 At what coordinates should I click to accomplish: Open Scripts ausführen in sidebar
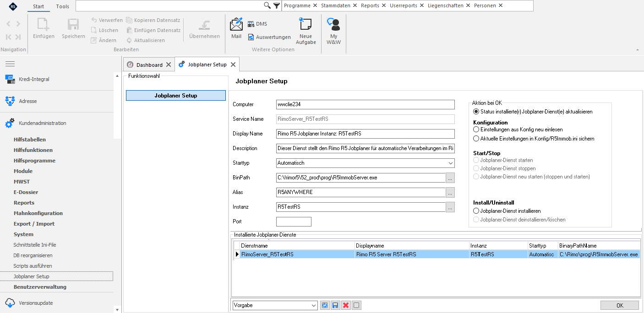tap(33, 266)
